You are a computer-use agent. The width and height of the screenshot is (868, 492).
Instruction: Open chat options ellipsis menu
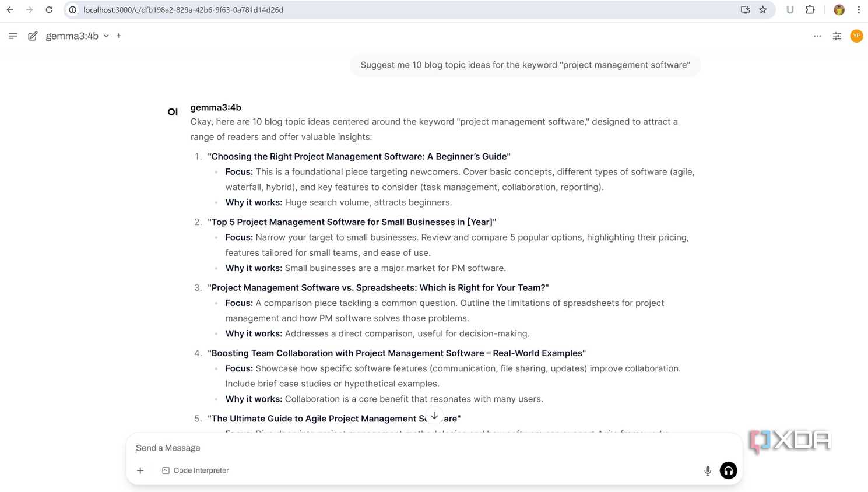click(x=817, y=36)
